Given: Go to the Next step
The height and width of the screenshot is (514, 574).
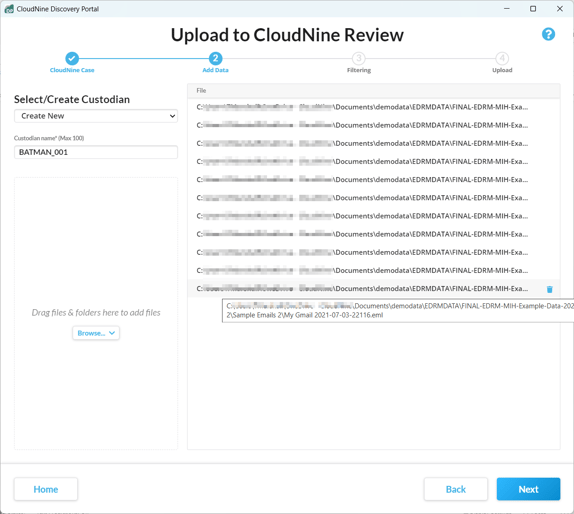Looking at the screenshot, I should (528, 489).
